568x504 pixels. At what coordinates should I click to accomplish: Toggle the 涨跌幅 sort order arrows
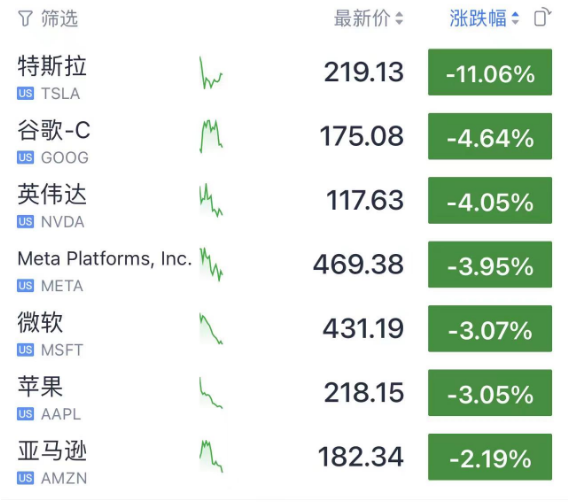[x=515, y=18]
